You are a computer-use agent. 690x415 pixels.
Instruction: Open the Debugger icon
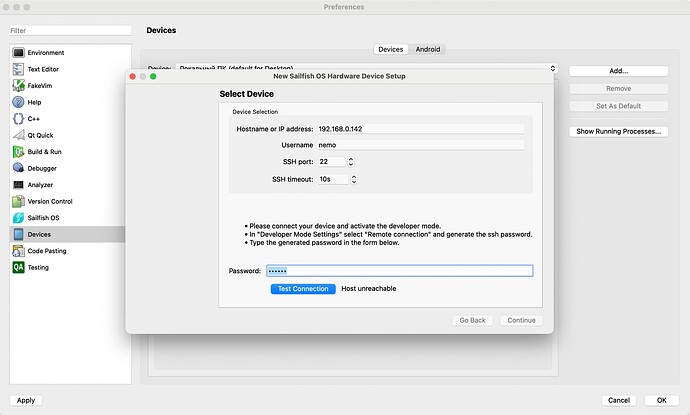18,168
